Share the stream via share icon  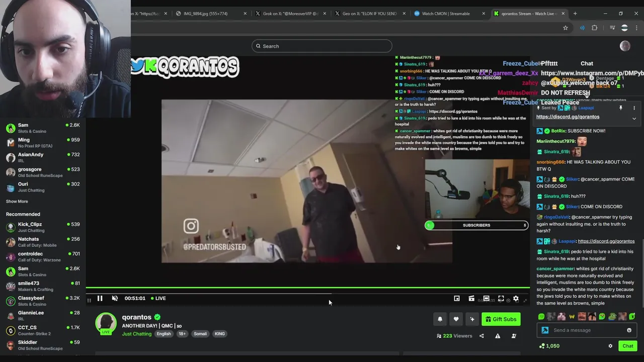[481, 336]
